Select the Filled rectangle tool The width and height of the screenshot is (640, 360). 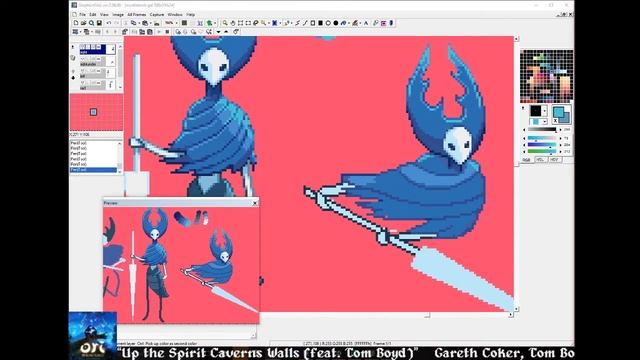click(320, 23)
